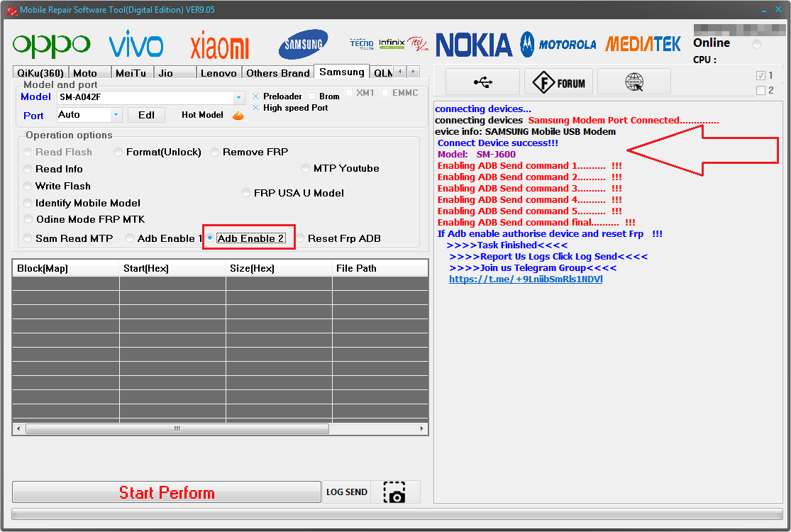Screen dimensions: 791x532
Task: Expand the Model dropdown list
Action: [238, 97]
